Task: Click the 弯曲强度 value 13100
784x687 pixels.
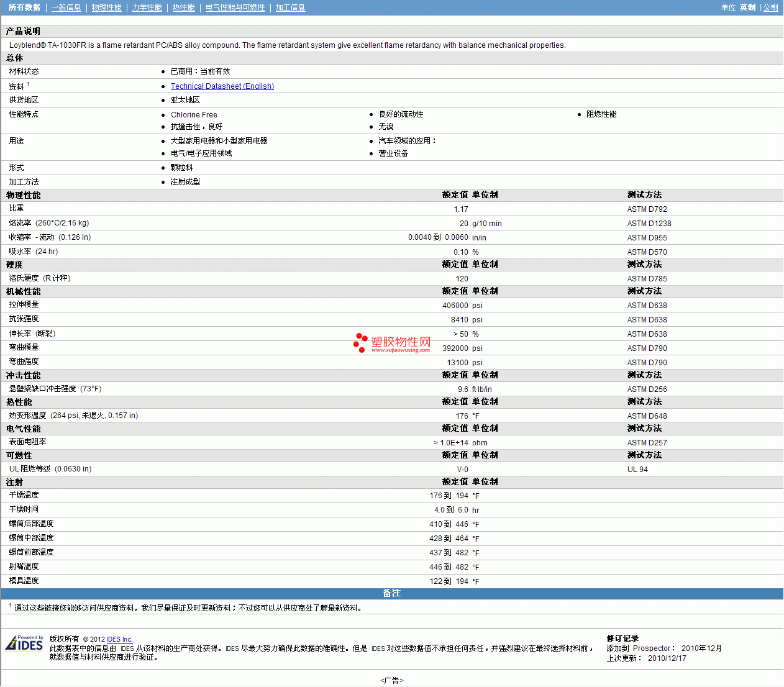Action: click(458, 363)
